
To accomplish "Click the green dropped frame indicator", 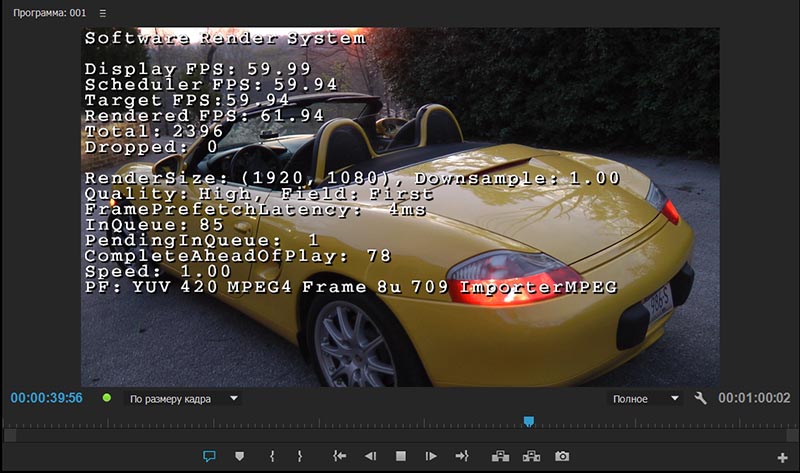I will click(107, 397).
